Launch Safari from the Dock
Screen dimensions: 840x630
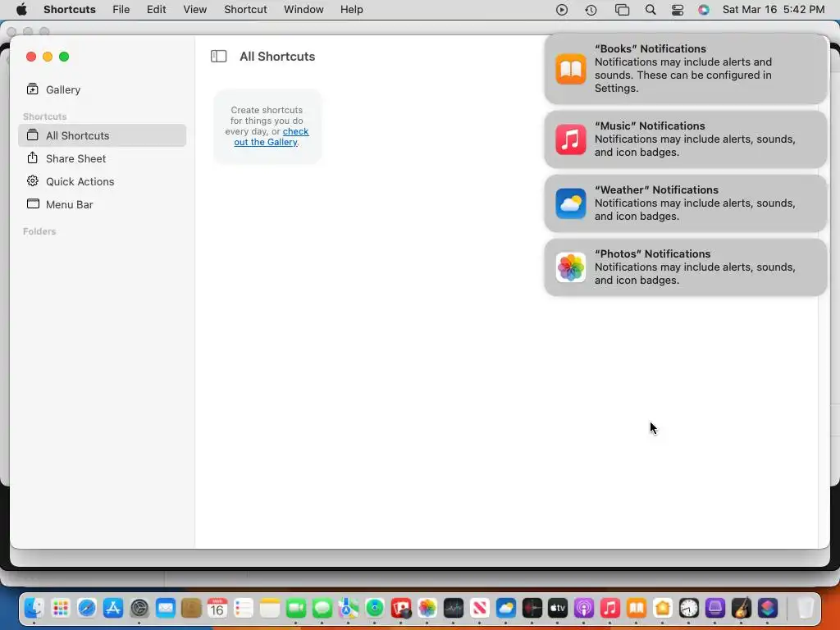(87, 608)
